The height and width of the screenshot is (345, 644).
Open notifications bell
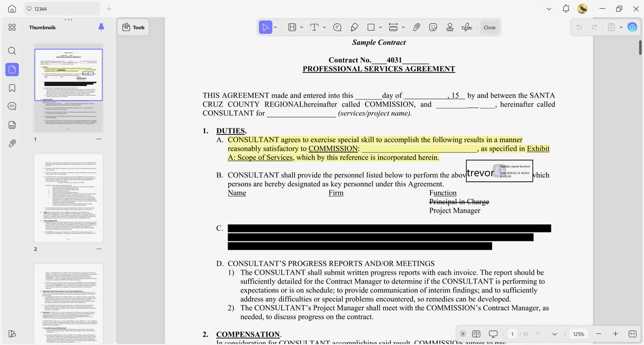pyautogui.click(x=566, y=9)
